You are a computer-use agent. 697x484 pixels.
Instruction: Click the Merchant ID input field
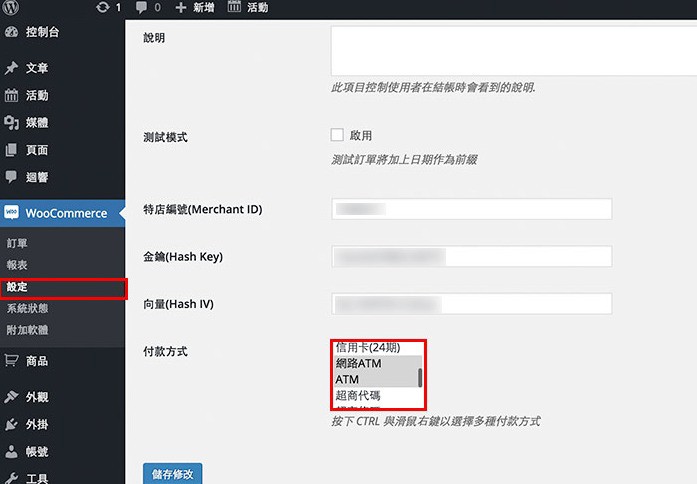pos(472,209)
